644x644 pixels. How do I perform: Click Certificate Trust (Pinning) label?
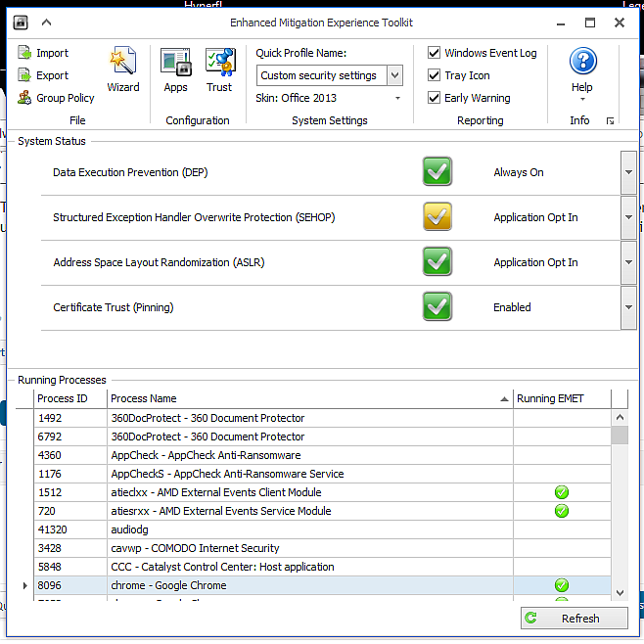[x=114, y=307]
